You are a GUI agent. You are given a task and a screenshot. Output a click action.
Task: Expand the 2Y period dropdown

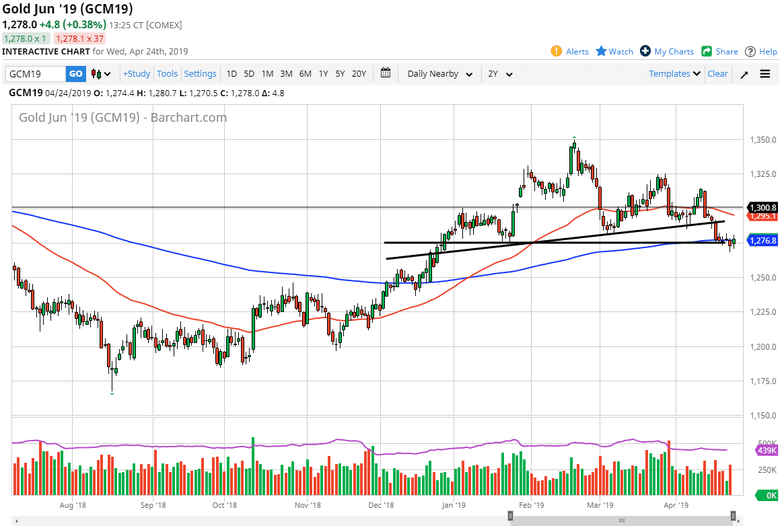coord(501,74)
